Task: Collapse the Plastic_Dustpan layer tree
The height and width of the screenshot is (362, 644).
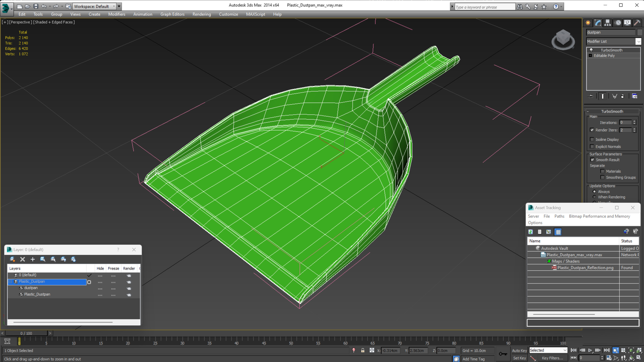Action: click(x=10, y=281)
